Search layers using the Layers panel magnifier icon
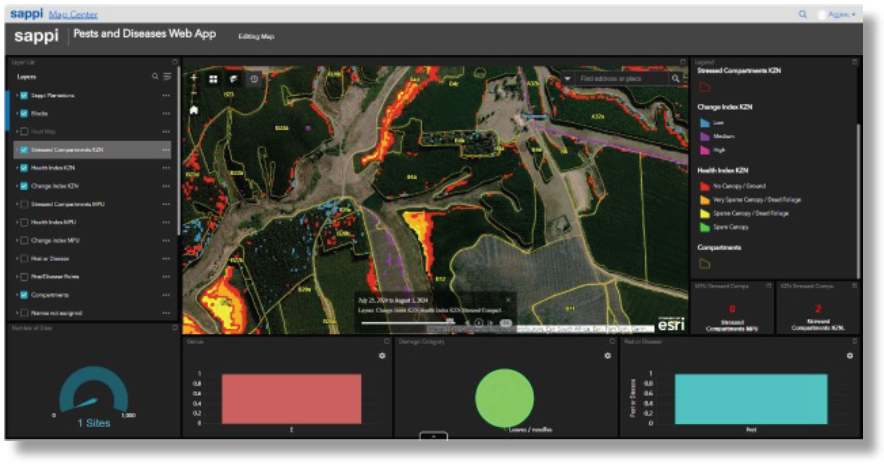Image resolution: width=884 pixels, height=469 pixels. [155, 77]
